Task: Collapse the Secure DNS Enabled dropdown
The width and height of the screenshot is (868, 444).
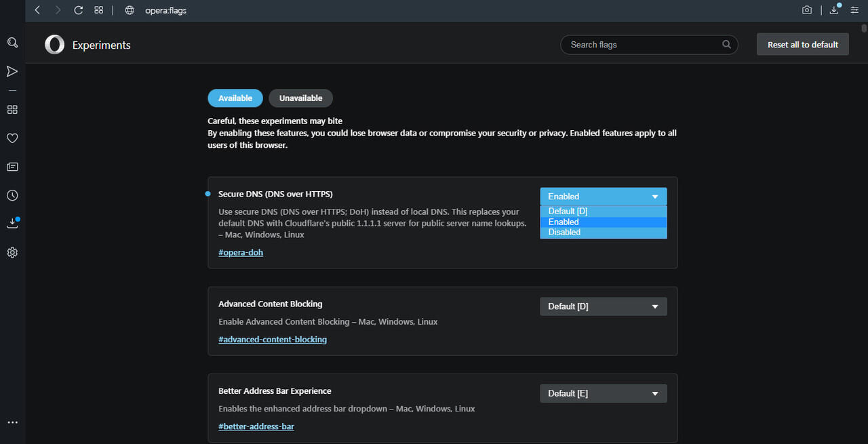Action: tap(603, 197)
